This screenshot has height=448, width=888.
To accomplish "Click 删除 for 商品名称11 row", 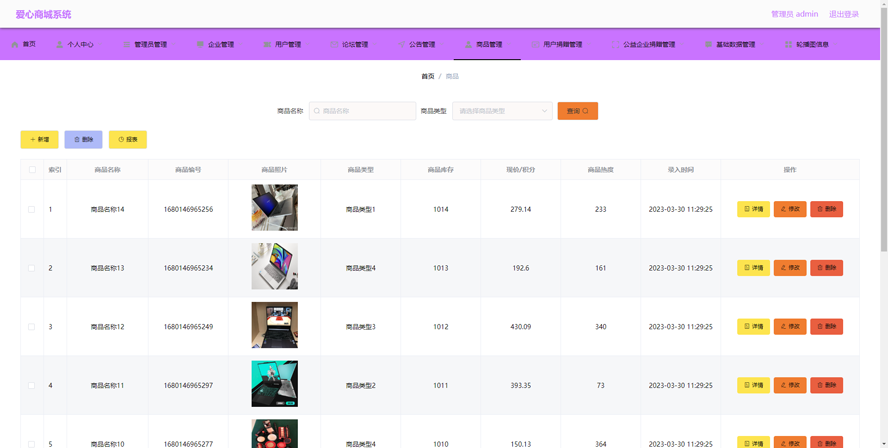I will tap(826, 385).
